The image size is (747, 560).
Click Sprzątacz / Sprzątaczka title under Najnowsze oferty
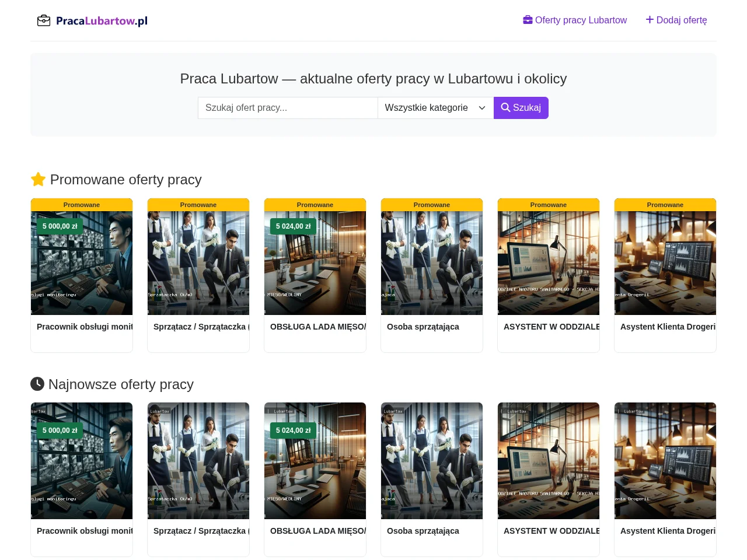pos(201,531)
